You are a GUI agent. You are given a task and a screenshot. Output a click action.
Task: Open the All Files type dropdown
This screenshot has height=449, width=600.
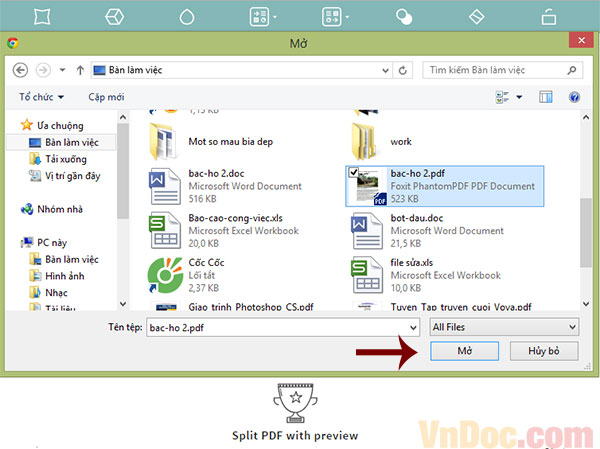tap(504, 327)
